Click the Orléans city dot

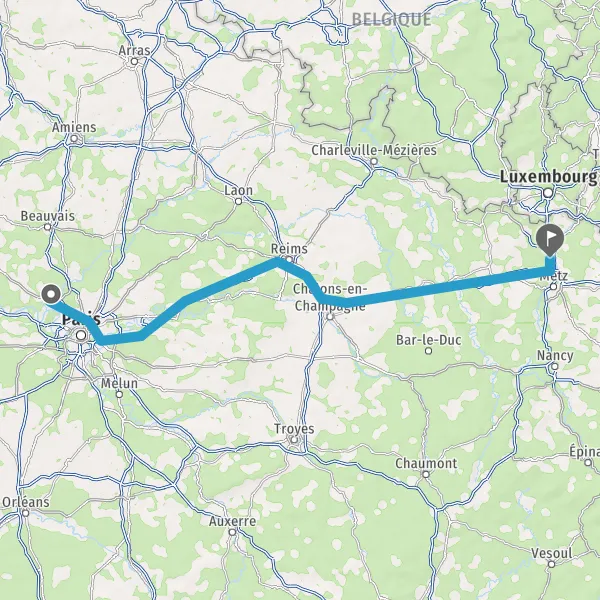click(x=26, y=513)
